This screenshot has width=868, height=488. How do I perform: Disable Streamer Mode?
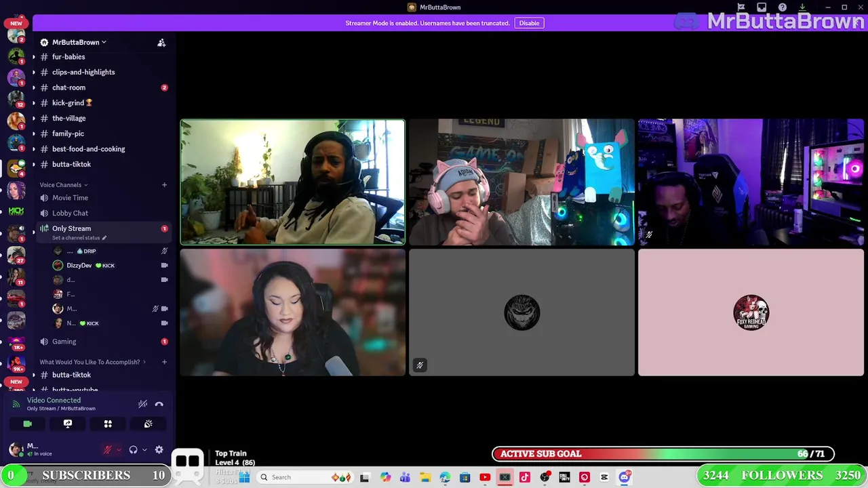(x=529, y=23)
